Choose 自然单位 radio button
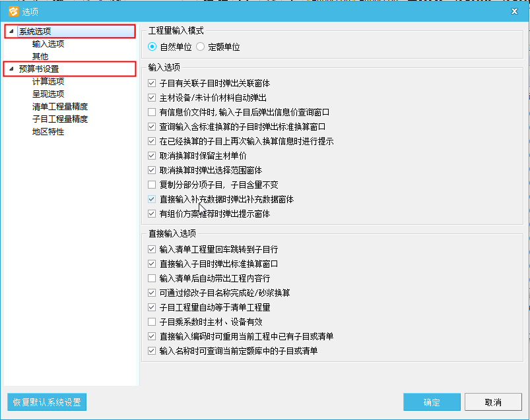530x420 pixels. pyautogui.click(x=152, y=47)
